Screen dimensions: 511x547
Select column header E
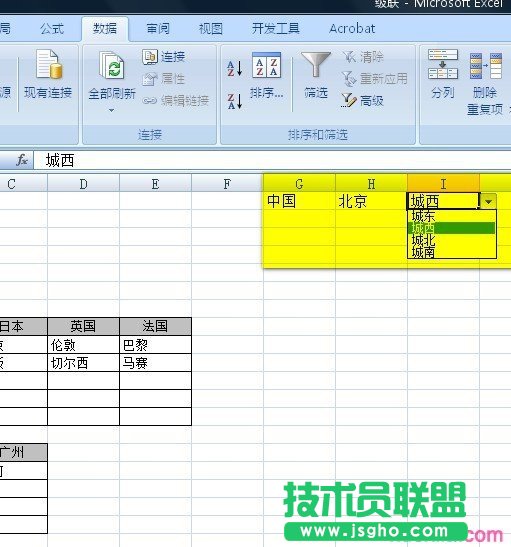coord(155,184)
